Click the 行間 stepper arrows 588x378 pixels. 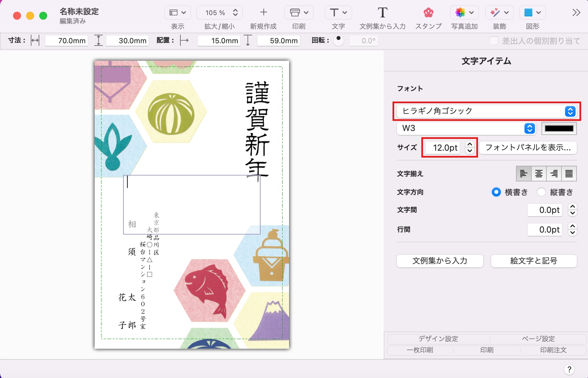point(572,229)
